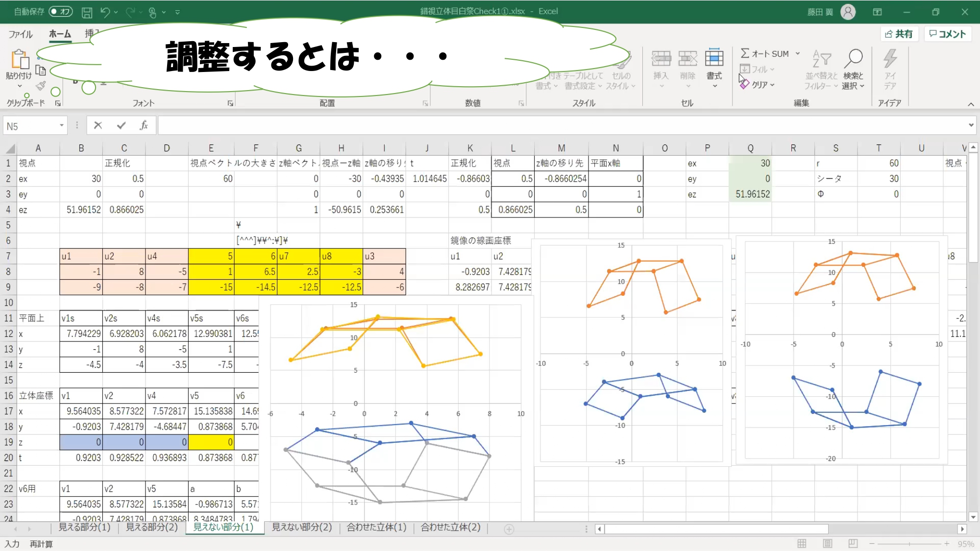Click the Format cells icon
This screenshot has width=980, height=551.
[714, 59]
